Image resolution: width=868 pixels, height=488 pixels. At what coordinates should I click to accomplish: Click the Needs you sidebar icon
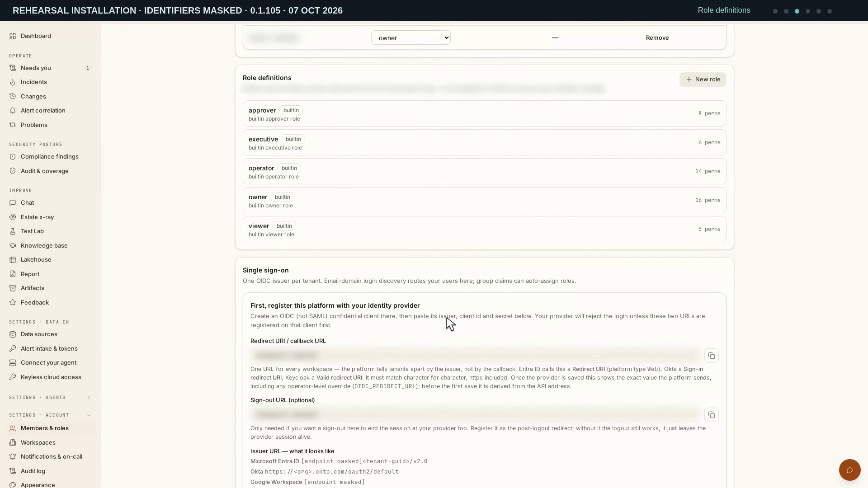[13, 68]
